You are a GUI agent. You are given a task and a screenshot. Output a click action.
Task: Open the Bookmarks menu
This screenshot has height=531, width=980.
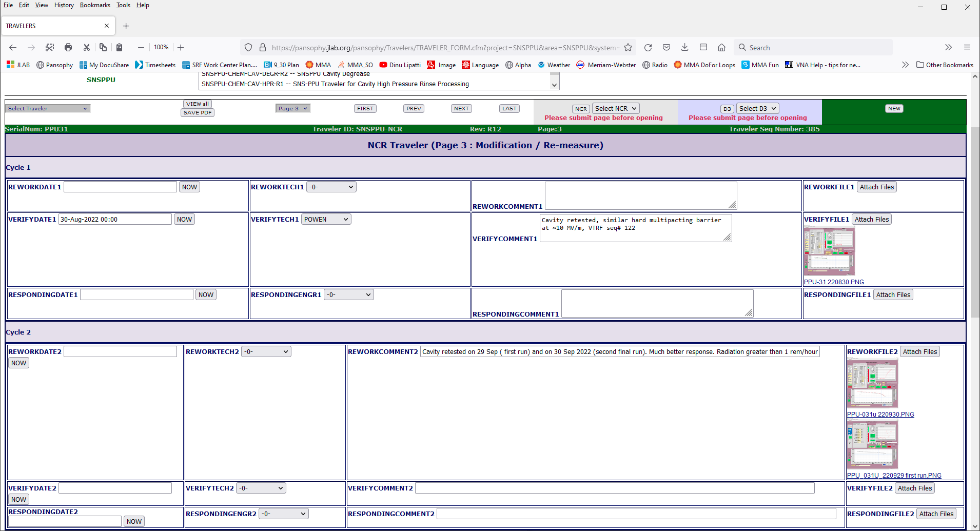95,5
